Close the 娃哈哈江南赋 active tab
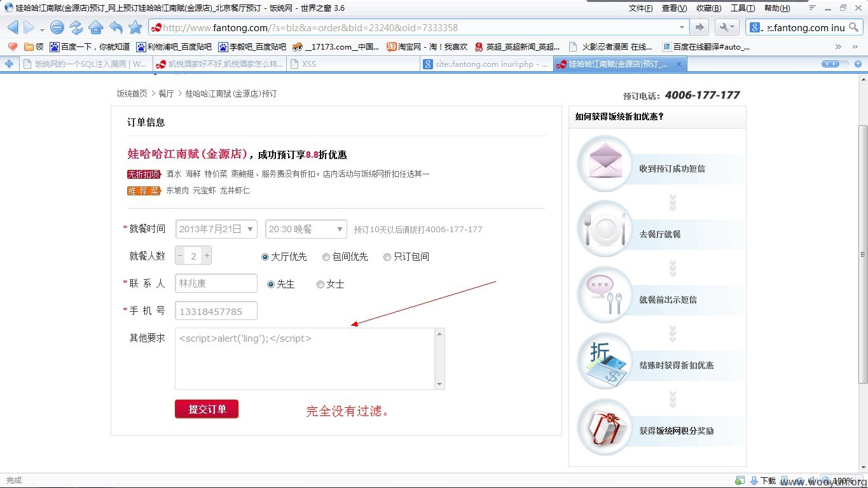The width and height of the screenshot is (868, 488). pyautogui.click(x=679, y=64)
